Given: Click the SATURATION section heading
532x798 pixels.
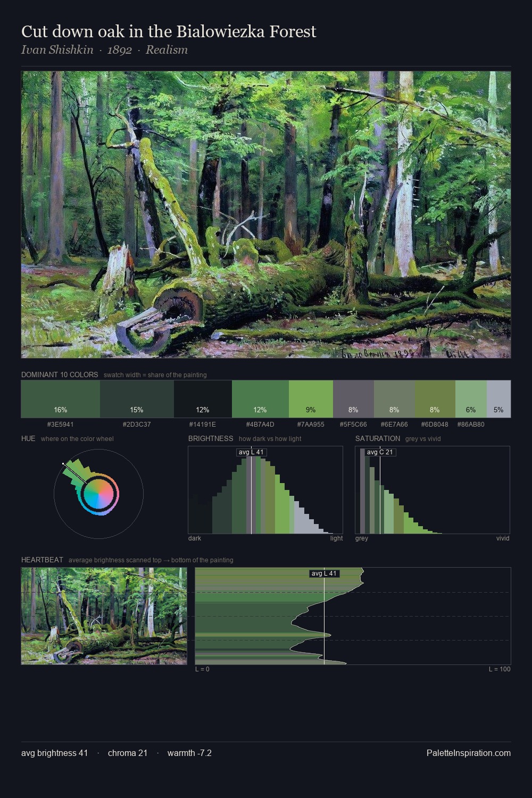Looking at the screenshot, I should [378, 438].
